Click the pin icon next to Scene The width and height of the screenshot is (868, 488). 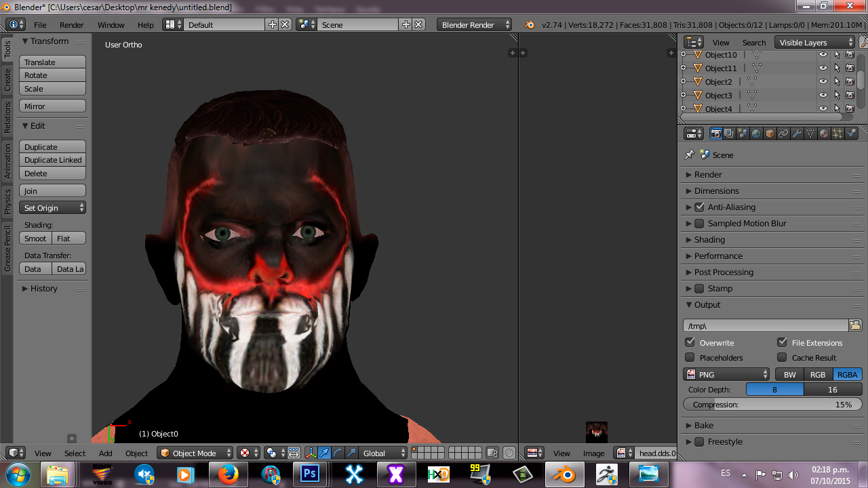tap(689, 155)
